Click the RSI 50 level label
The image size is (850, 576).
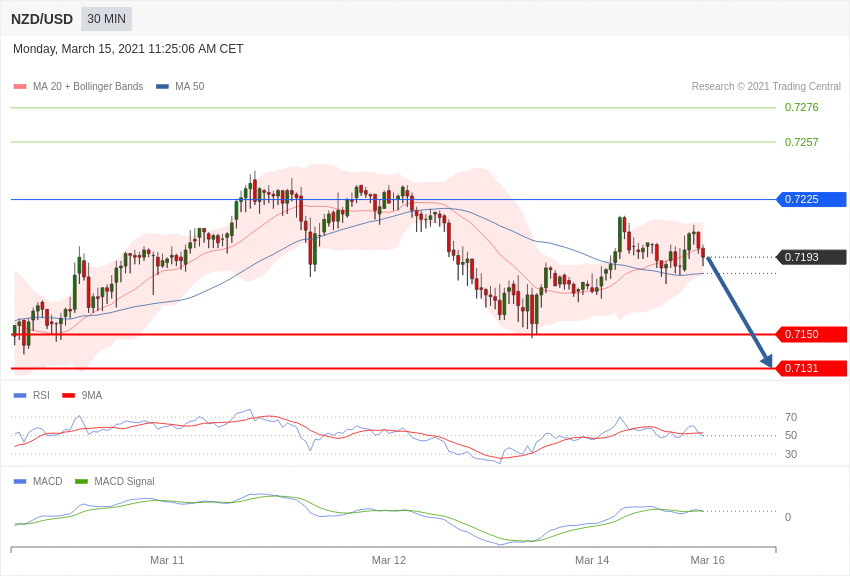791,435
